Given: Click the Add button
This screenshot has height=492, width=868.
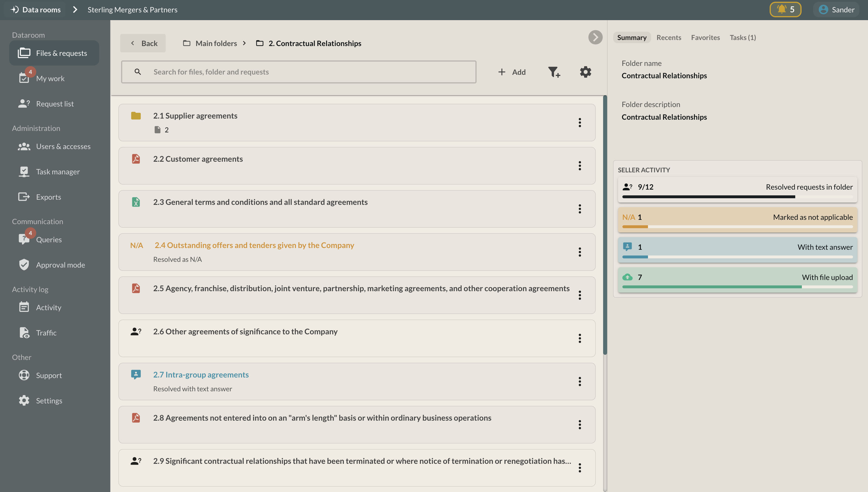Looking at the screenshot, I should (512, 72).
